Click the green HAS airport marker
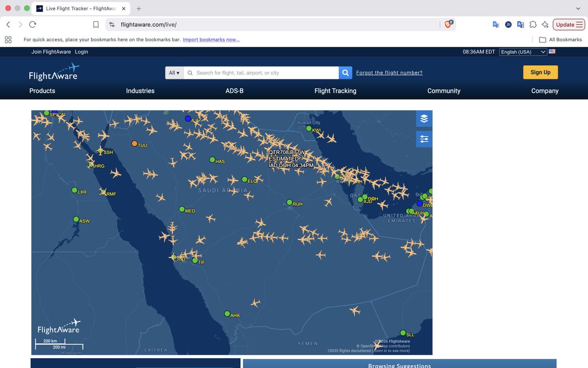 click(212, 160)
